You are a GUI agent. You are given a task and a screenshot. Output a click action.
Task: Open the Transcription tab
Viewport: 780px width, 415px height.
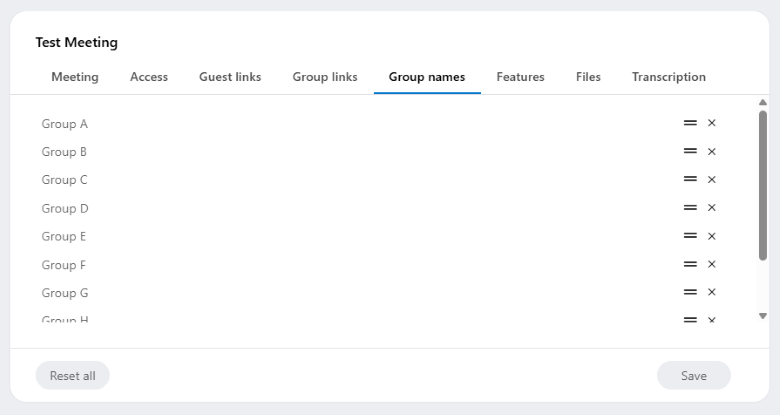pos(669,77)
